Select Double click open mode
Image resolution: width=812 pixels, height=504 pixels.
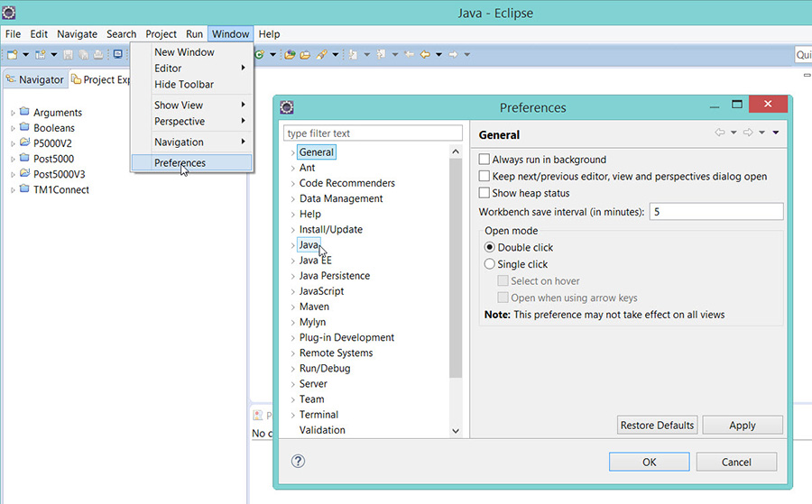(489, 247)
